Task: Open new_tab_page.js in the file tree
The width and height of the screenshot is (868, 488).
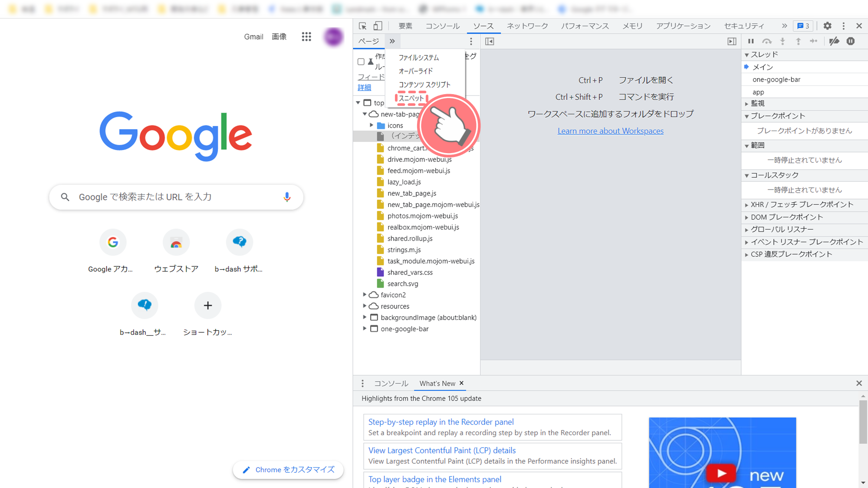Action: tap(411, 193)
